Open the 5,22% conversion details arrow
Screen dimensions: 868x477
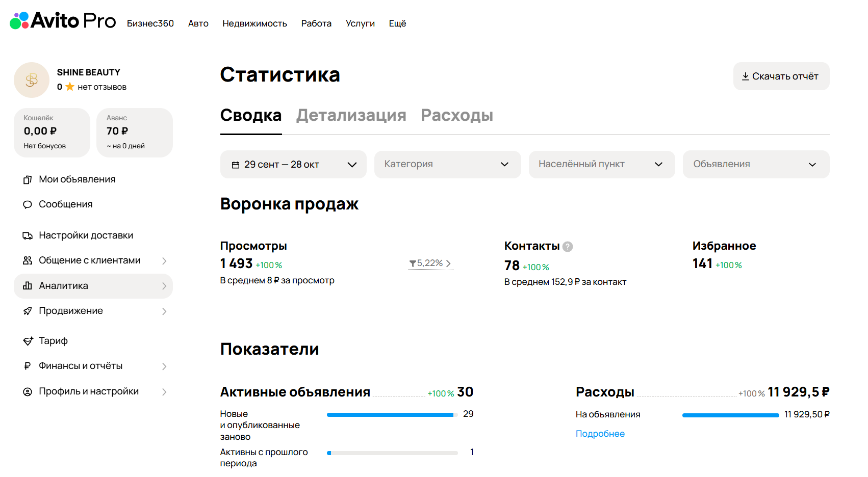click(x=448, y=263)
